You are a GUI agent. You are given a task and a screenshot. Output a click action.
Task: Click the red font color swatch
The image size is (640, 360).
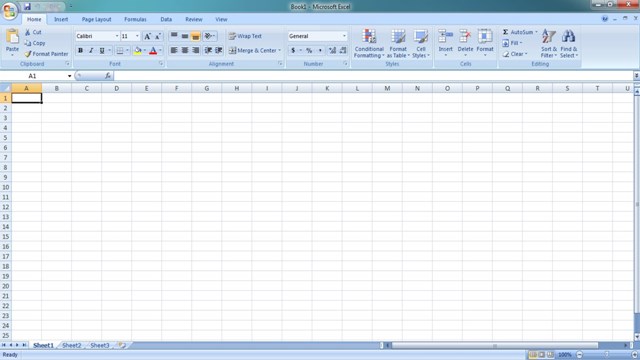tap(153, 50)
